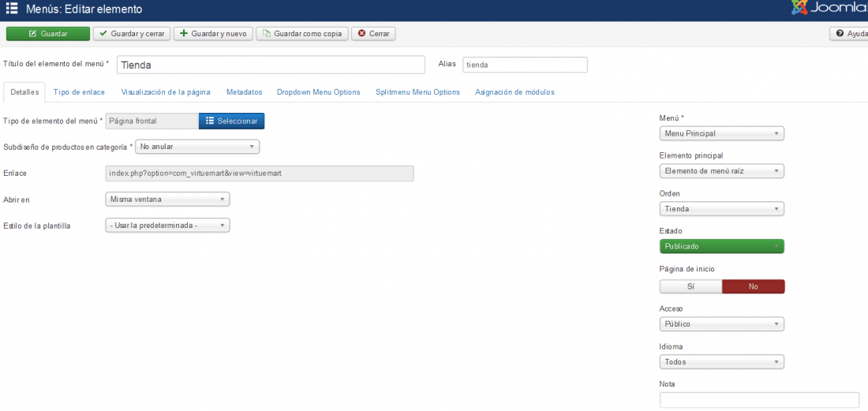Image resolution: width=868 pixels, height=411 pixels.
Task: Open the Acceso Público dropdown
Action: [x=722, y=324]
